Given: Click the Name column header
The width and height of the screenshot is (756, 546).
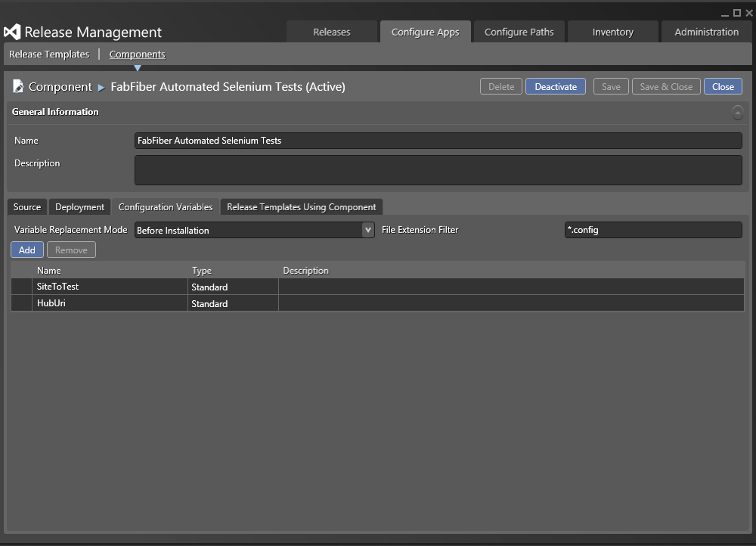Looking at the screenshot, I should point(48,271).
